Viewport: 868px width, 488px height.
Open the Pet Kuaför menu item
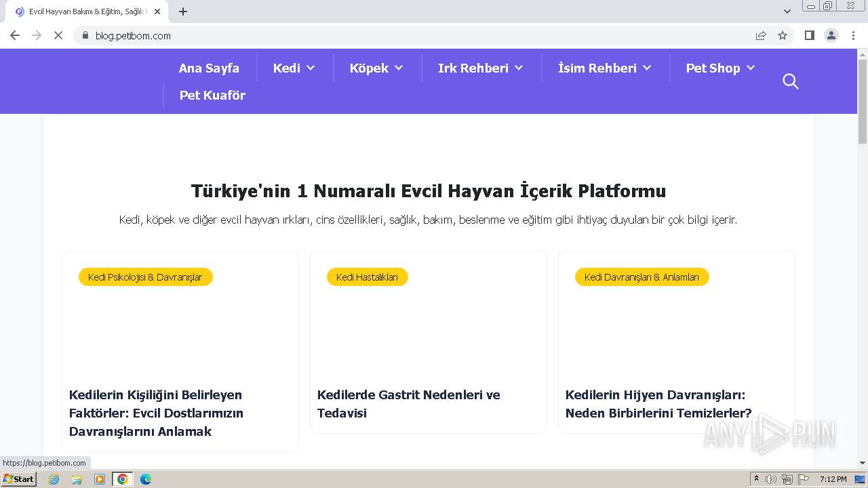coord(212,95)
